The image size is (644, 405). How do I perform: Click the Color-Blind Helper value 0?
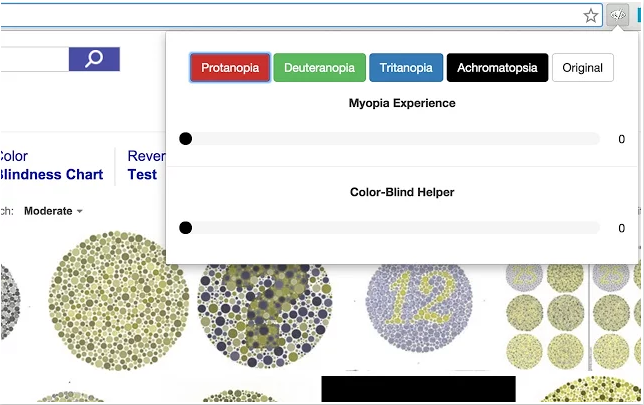click(x=621, y=228)
